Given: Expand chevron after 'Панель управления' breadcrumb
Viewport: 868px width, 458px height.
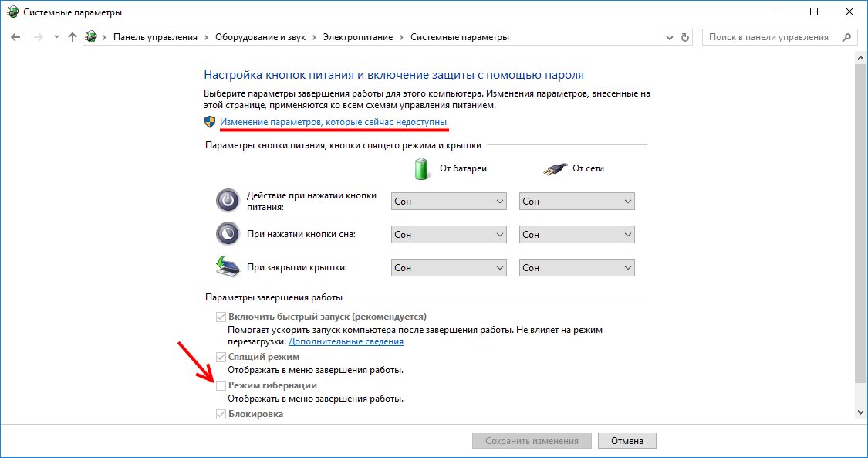Looking at the screenshot, I should pos(207,37).
